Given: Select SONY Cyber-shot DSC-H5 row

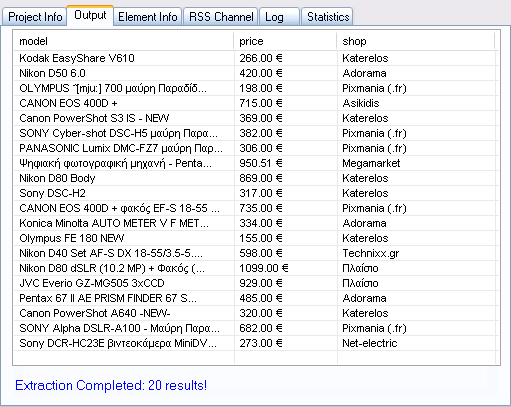Looking at the screenshot, I should (x=255, y=133).
